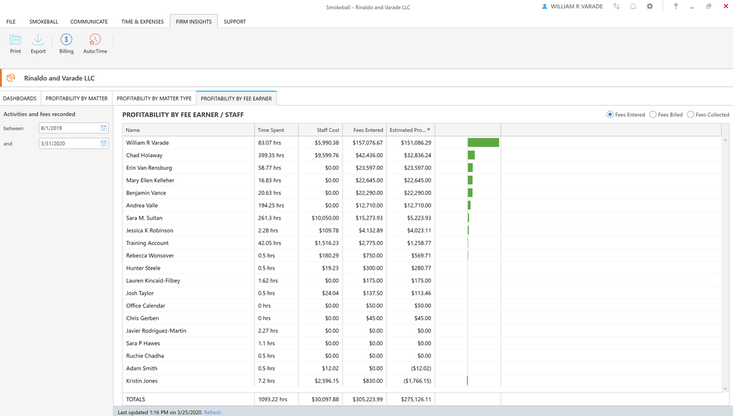This screenshot has height=416, width=733.
Task: Toggle sort arrow on Estimated Profit column
Action: 429,130
